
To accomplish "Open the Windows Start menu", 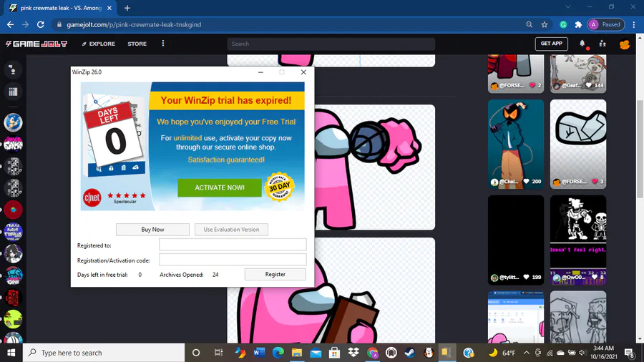I will 11,353.
